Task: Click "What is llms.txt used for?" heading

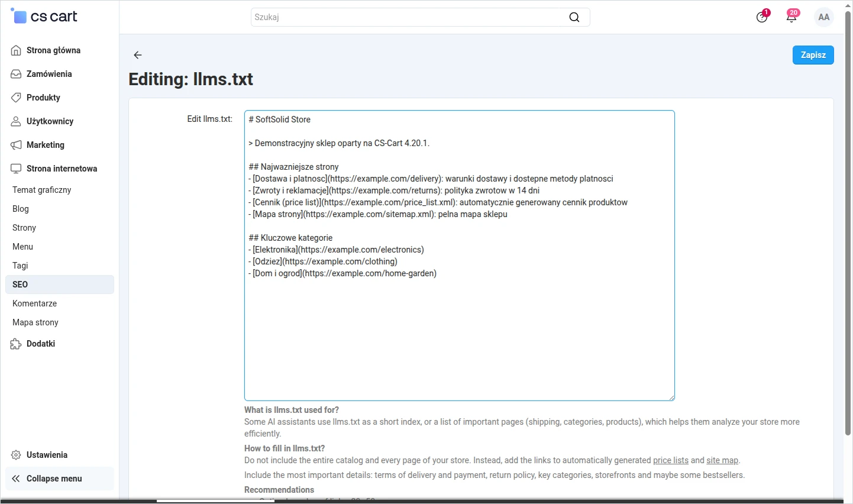Action: [292, 410]
